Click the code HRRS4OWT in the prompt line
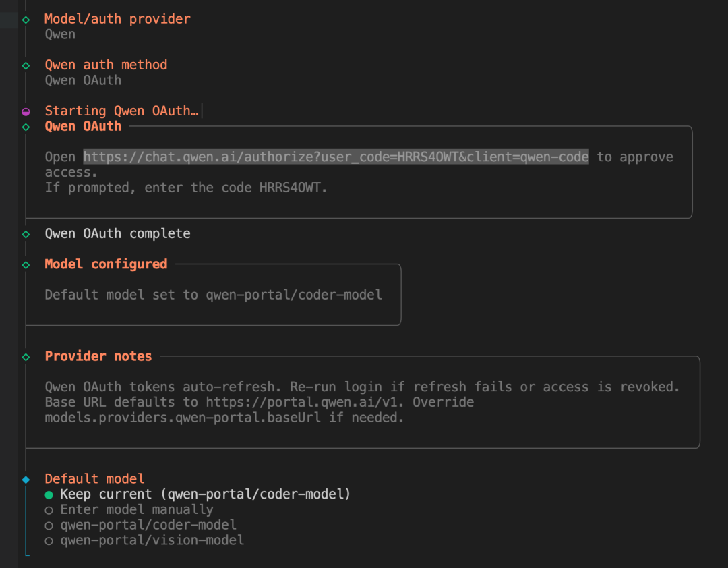The image size is (728, 568). coord(290,188)
